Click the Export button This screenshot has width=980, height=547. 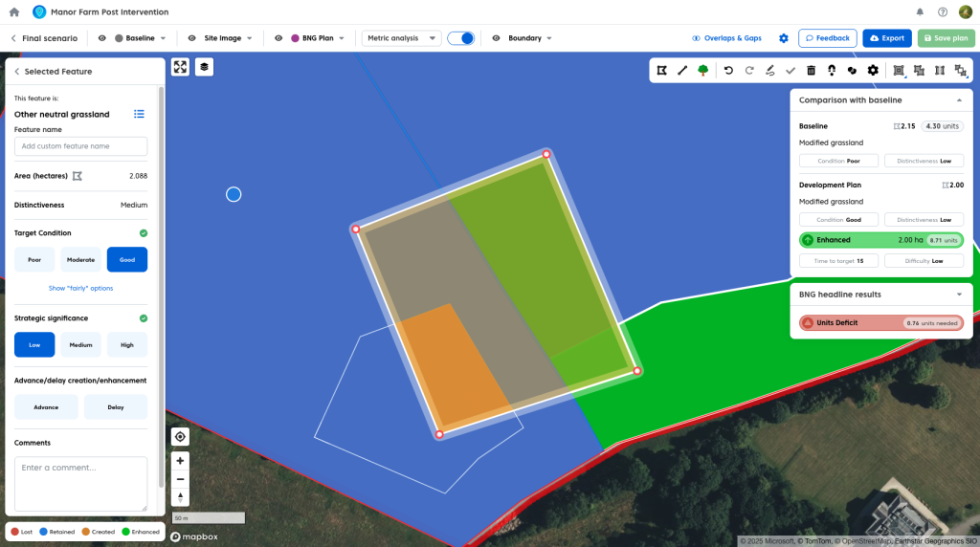(886, 38)
